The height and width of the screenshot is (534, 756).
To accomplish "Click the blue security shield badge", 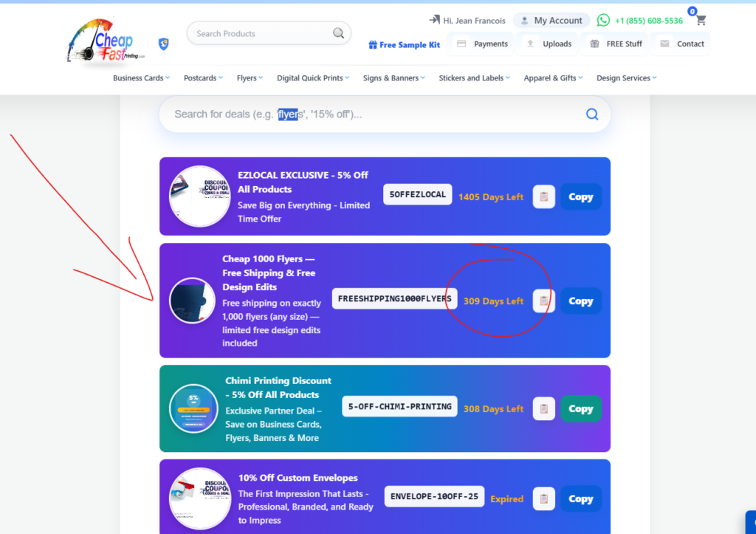I will coord(164,44).
